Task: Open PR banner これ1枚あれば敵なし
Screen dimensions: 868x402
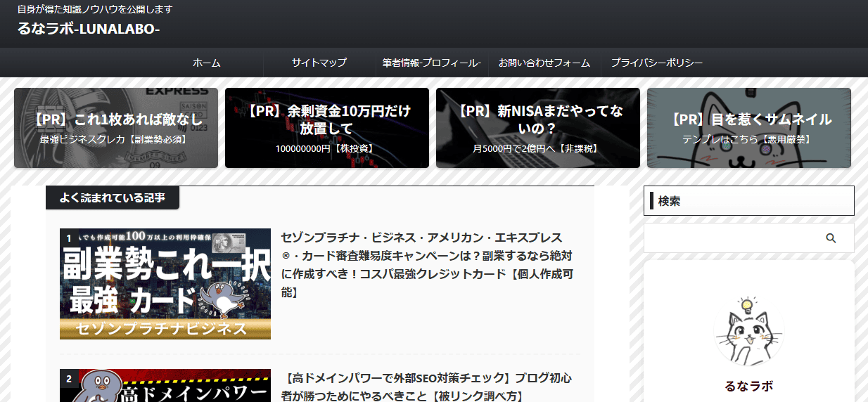Action: click(x=116, y=128)
